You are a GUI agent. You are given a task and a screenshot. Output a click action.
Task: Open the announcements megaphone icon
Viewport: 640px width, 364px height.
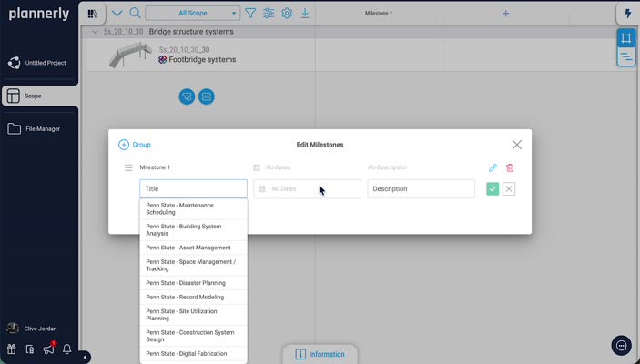click(48, 349)
